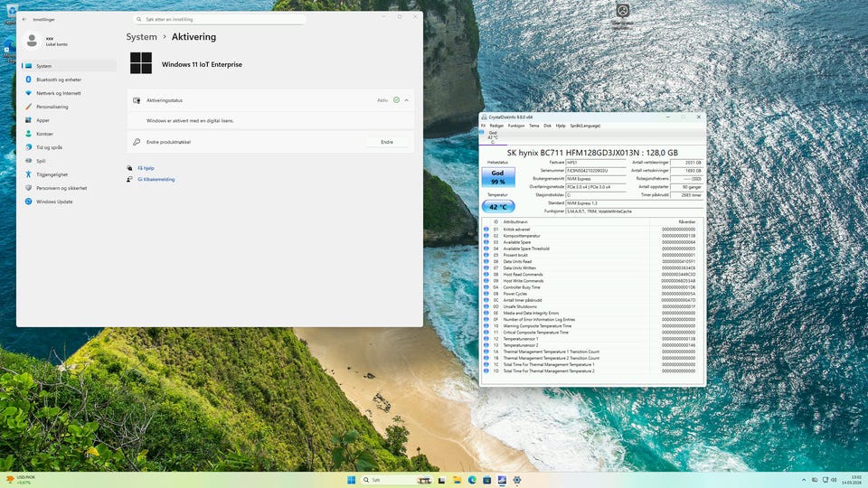Viewport: 868px width, 488px height.
Task: Click the Spill controller icon
Action: (x=28, y=161)
